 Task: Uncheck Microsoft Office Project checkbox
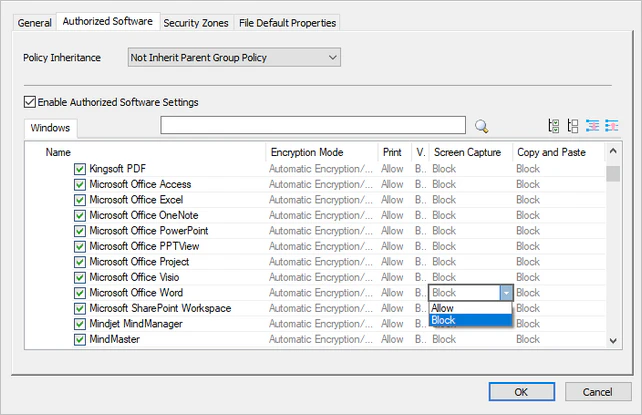click(x=80, y=262)
